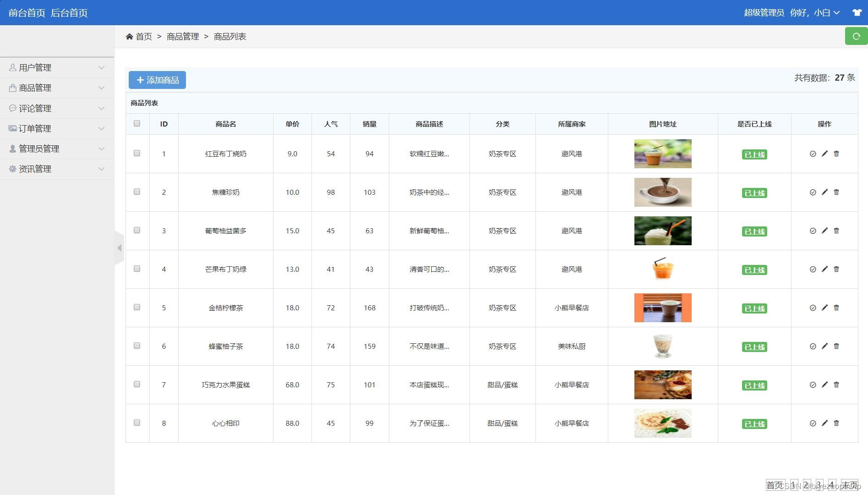
Task: Click 商品列表 in the breadcrumb
Action: [x=230, y=36]
